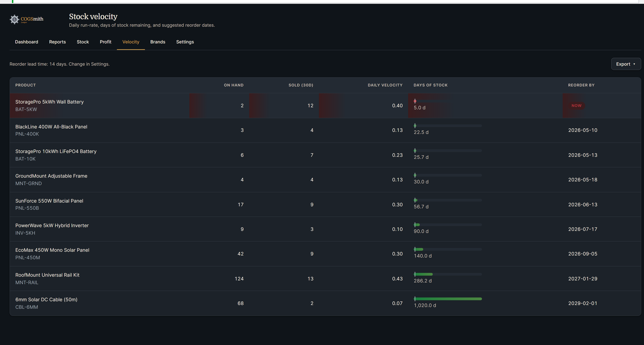644x345 pixels.
Task: Sort by the Days of Stock column header
Action: (430, 85)
